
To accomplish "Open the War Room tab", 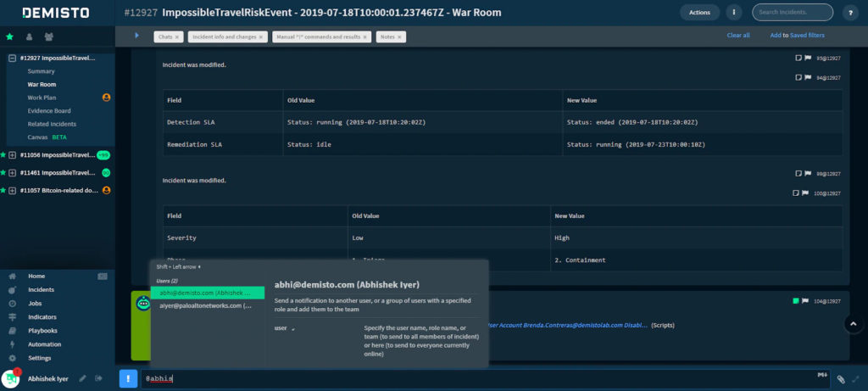I will pyautogui.click(x=42, y=85).
